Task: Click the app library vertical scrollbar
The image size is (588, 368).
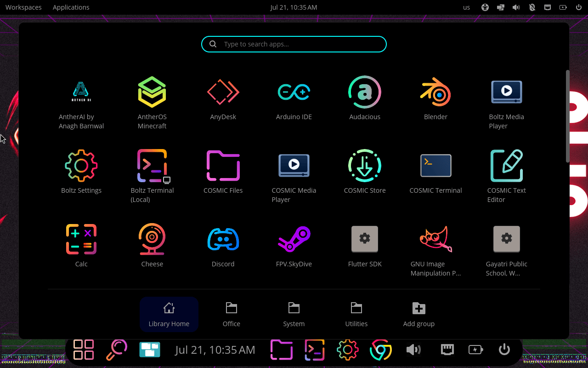Action: [568, 116]
